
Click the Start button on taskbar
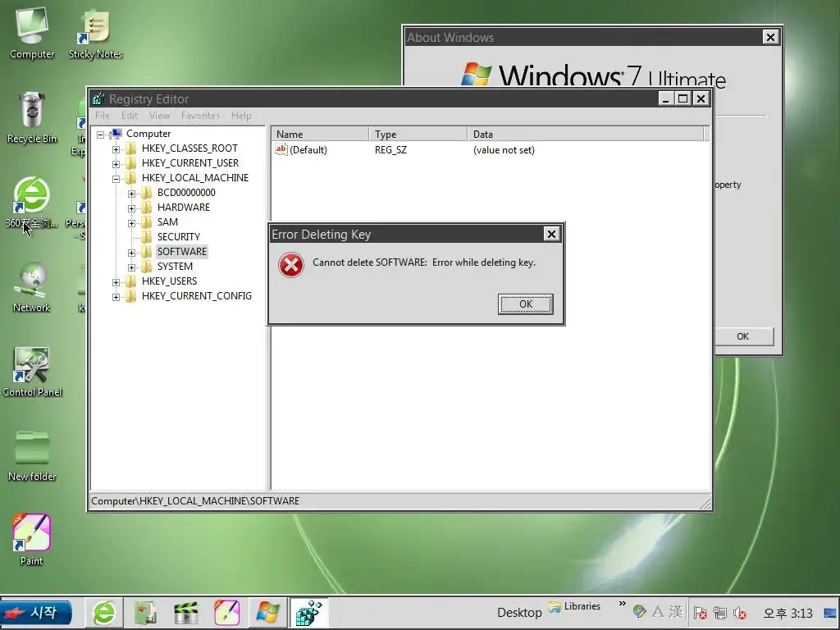click(36, 613)
